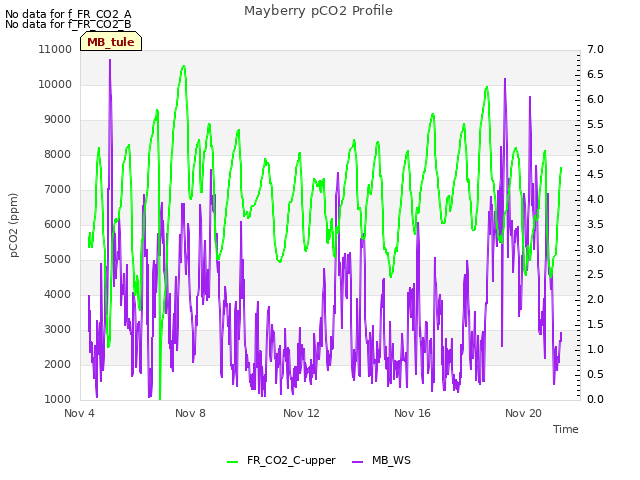Screen dimensions: 640x480
Task: Click the FR_CO2_C-upper legend entry
Action: tap(281, 461)
